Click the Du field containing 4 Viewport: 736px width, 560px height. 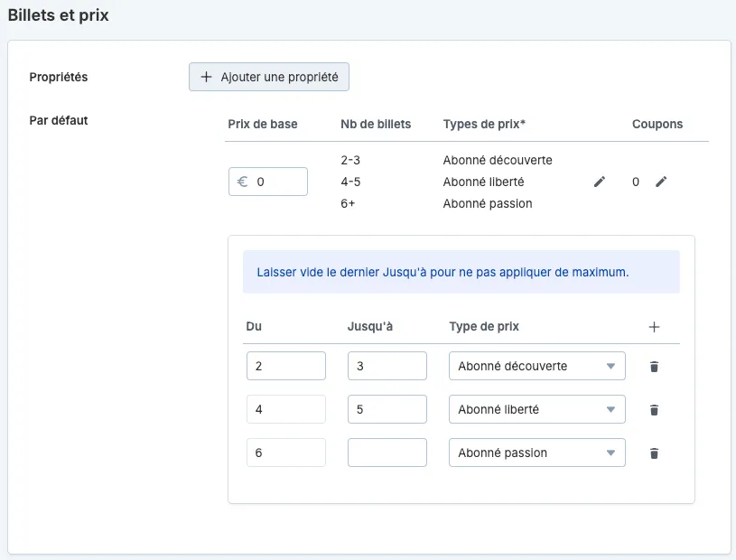(286, 409)
